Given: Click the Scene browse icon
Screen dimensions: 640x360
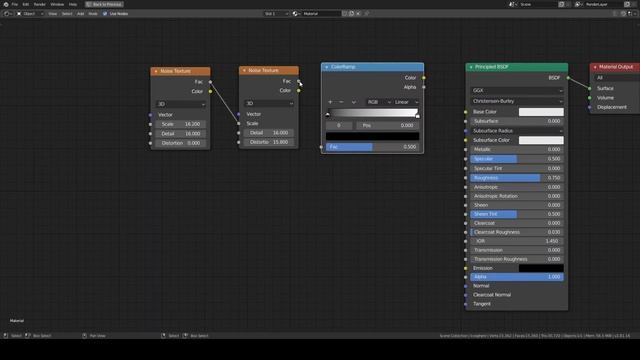Looking at the screenshot, I should pyautogui.click(x=513, y=4).
